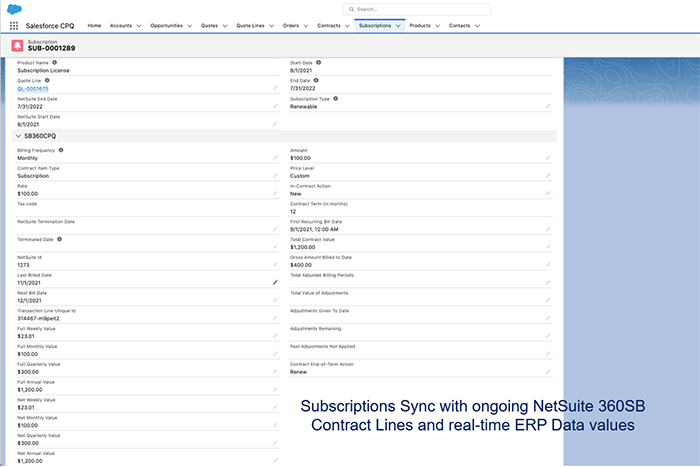The height and width of the screenshot is (467, 700).
Task: Open the Accounts tab dropdown arrow
Action: coord(138,26)
